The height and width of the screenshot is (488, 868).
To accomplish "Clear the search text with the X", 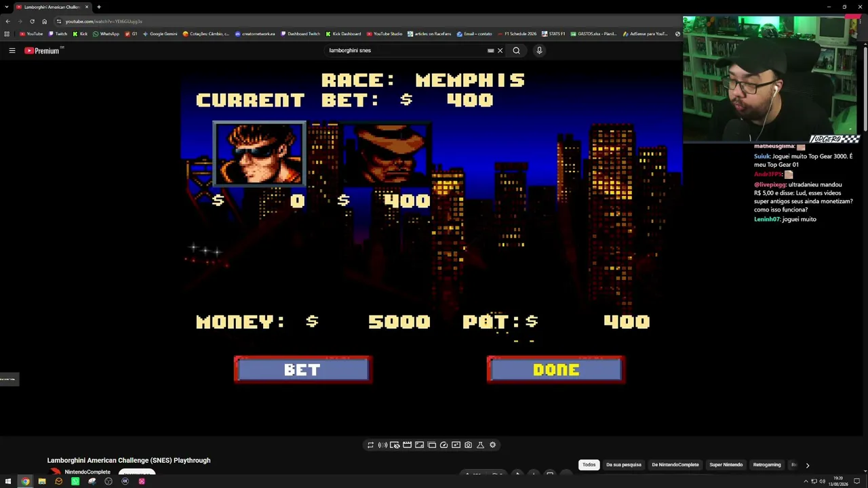I will [x=500, y=50].
